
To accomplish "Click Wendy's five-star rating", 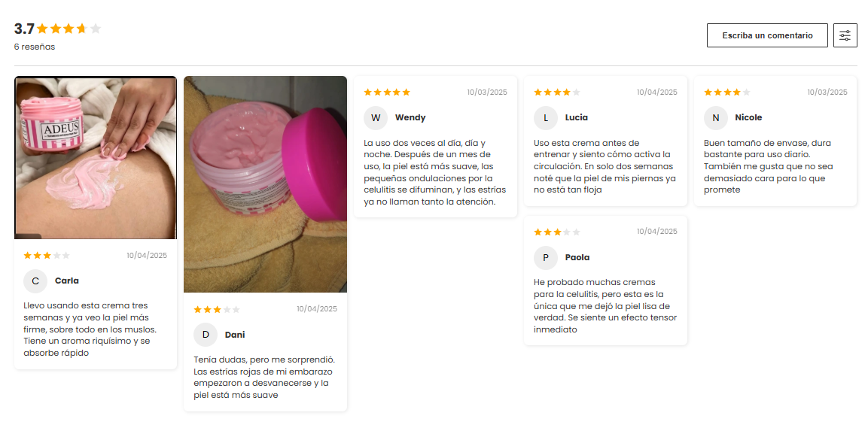I will [x=387, y=93].
